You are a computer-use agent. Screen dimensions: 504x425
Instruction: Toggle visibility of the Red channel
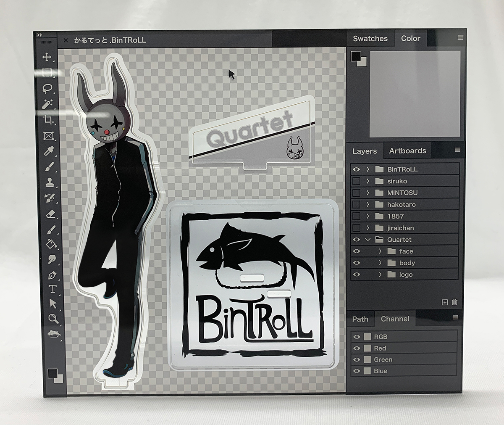[357, 348]
